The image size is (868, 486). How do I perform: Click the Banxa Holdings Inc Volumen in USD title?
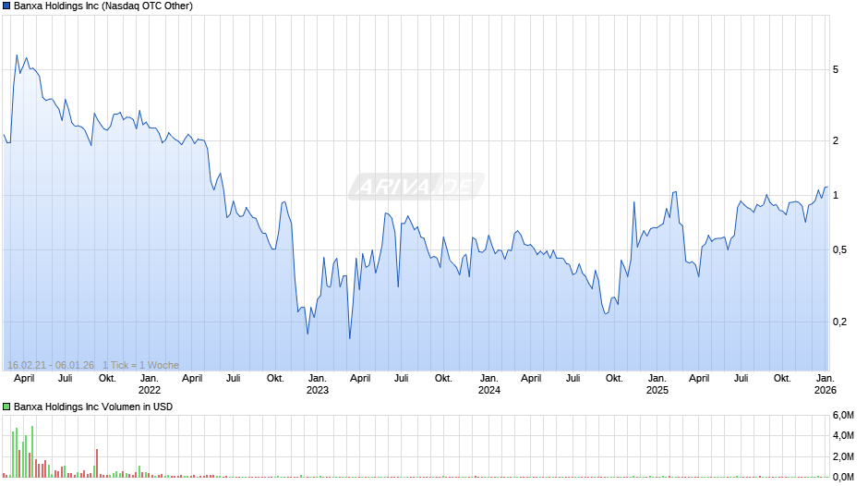click(93, 407)
